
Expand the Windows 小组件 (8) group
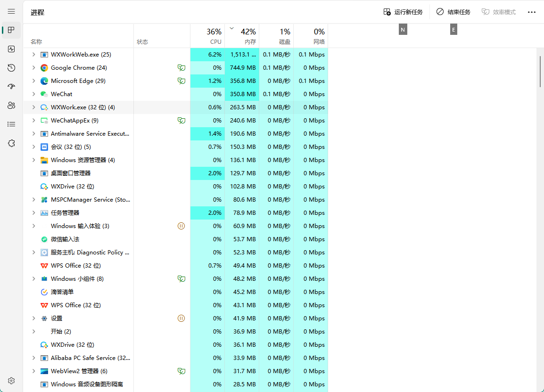click(x=33, y=278)
